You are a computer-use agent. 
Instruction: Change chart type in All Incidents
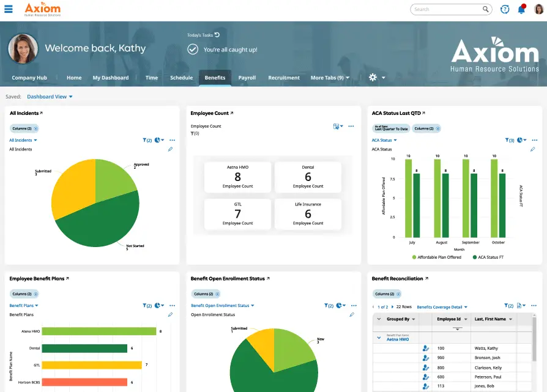coord(159,140)
